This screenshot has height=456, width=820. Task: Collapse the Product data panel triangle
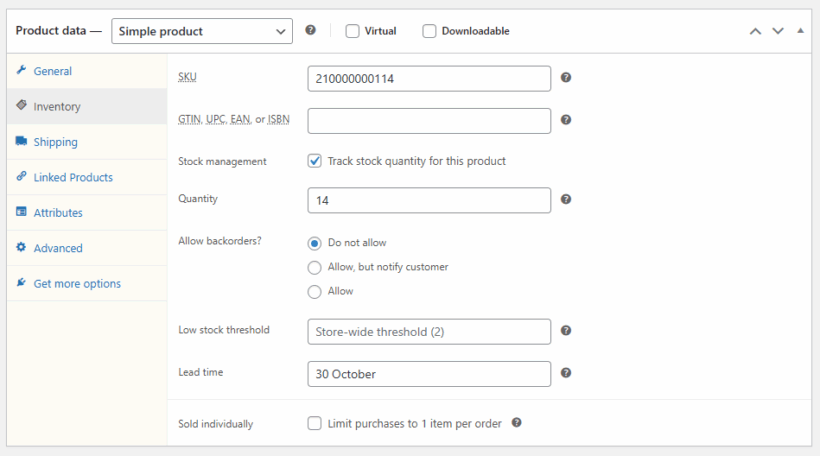[x=800, y=31]
